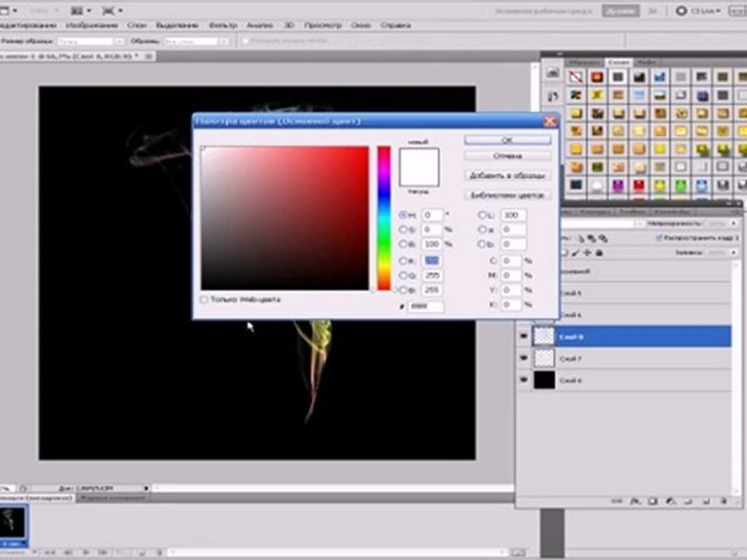Open the Просмотр menu

(323, 25)
